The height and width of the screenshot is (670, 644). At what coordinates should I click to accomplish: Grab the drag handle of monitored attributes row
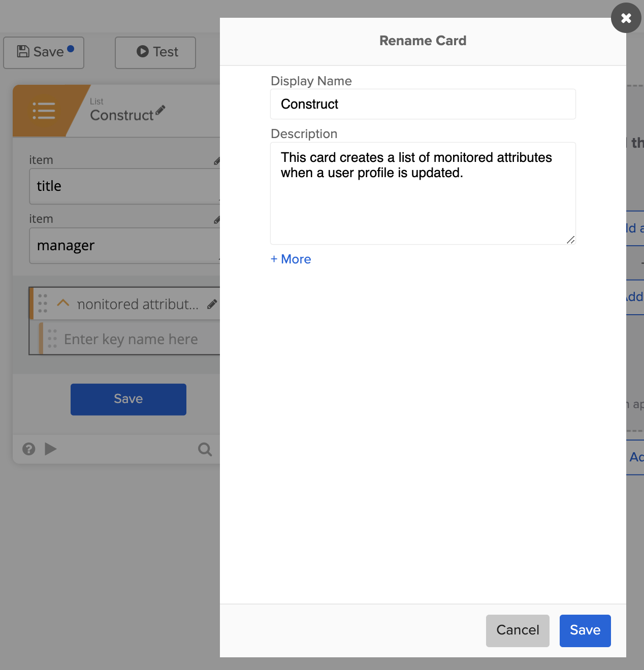tap(43, 304)
